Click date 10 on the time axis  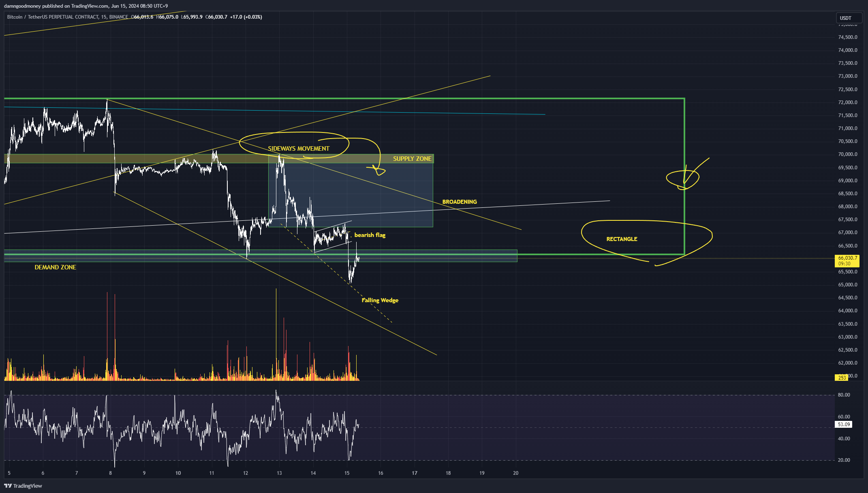178,473
